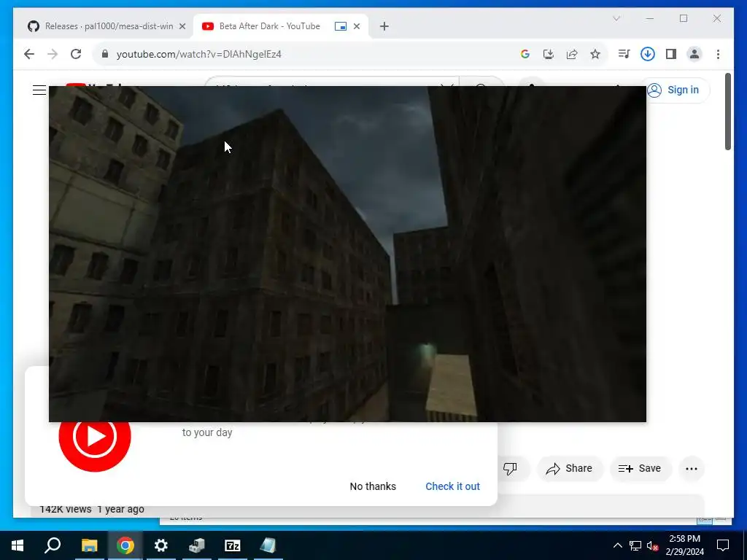The image size is (747, 560).
Task: Expand the tab search chevron
Action: point(616,18)
